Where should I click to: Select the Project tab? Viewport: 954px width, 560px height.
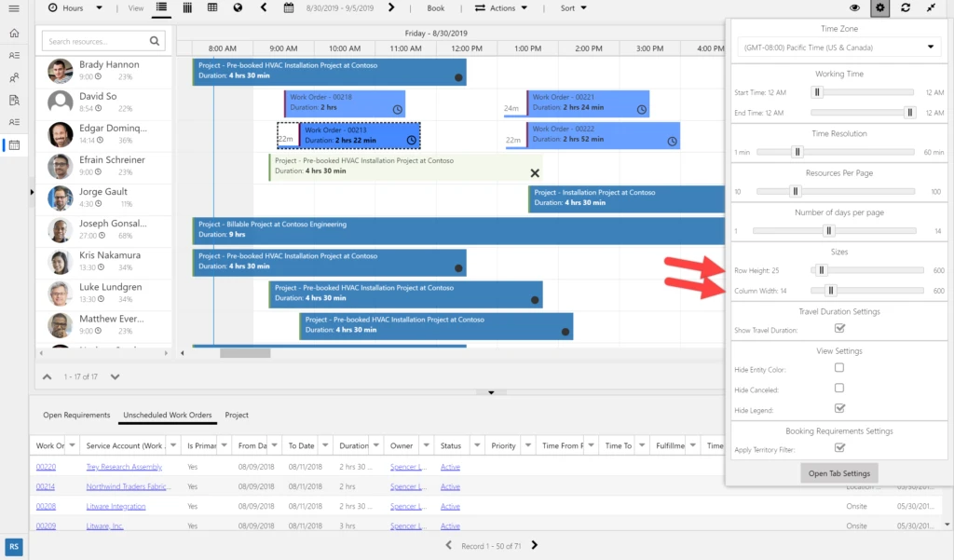[237, 416]
